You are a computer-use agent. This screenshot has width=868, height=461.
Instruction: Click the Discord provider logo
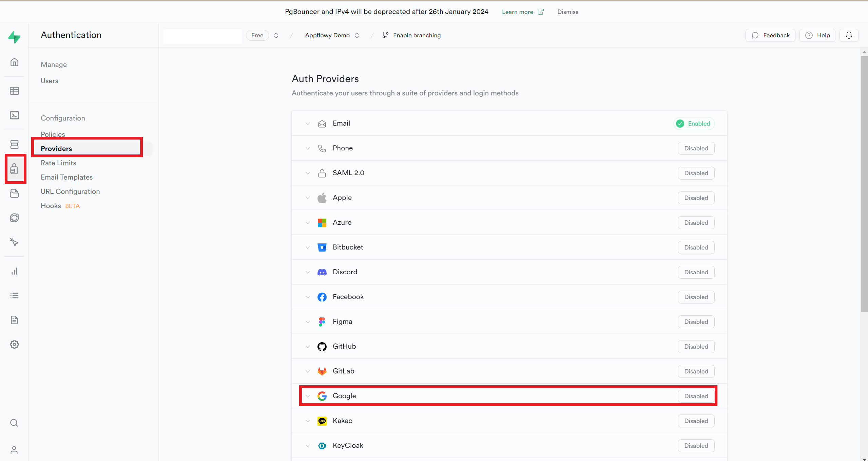[322, 272]
